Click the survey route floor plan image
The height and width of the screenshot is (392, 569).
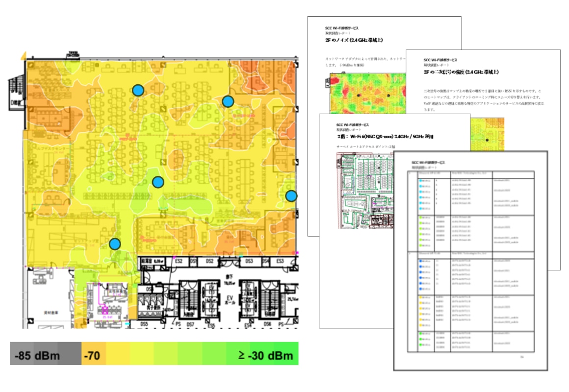point(365,191)
